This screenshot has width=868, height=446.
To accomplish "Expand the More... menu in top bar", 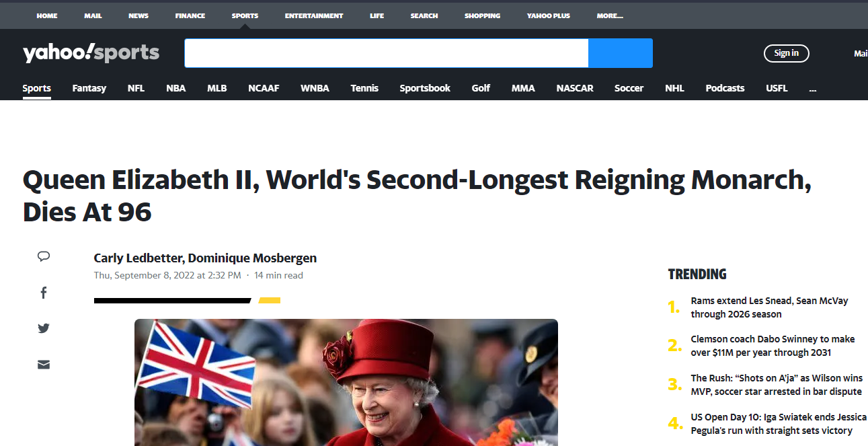I will [x=610, y=15].
